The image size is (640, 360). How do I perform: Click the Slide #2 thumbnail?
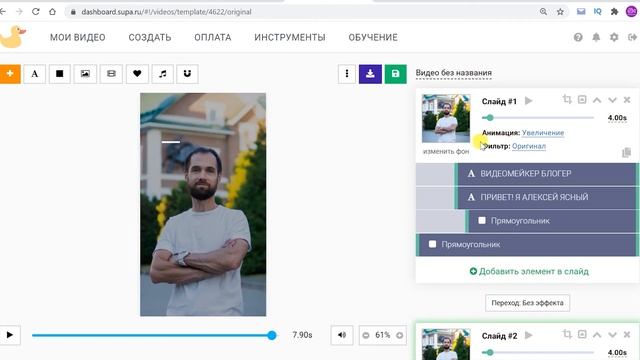[446, 344]
